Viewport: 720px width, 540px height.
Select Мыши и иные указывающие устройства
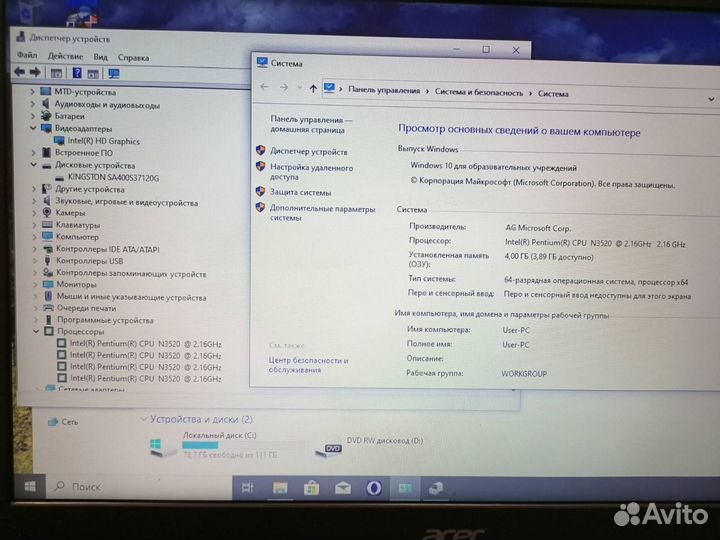coord(131,297)
